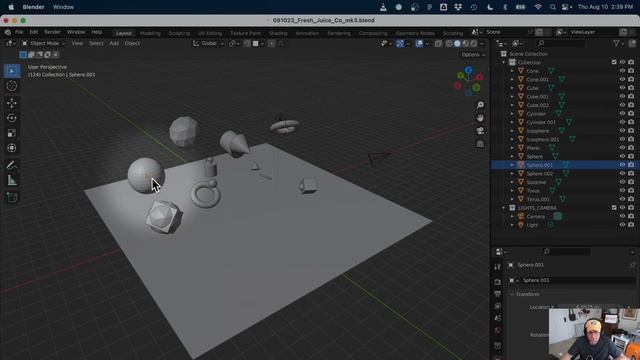Click the outliner search field
This screenshot has height=360, width=640.
[561, 43]
